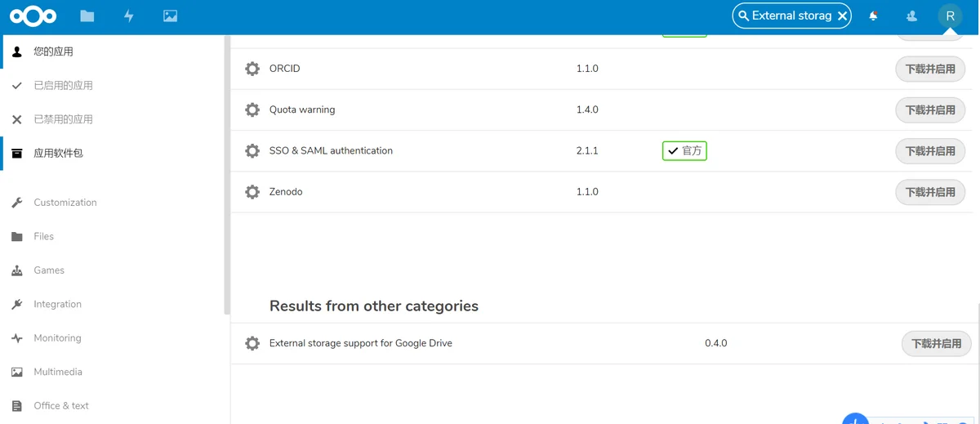Click the checkmark icon beside 已启用的应用

pyautogui.click(x=17, y=85)
